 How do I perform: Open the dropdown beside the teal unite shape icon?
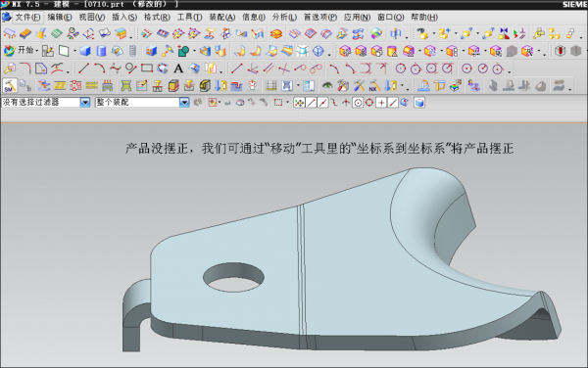194,51
